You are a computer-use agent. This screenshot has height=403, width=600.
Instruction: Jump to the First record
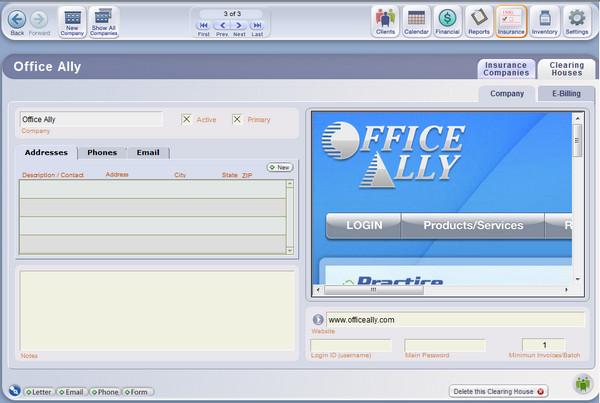(x=203, y=26)
